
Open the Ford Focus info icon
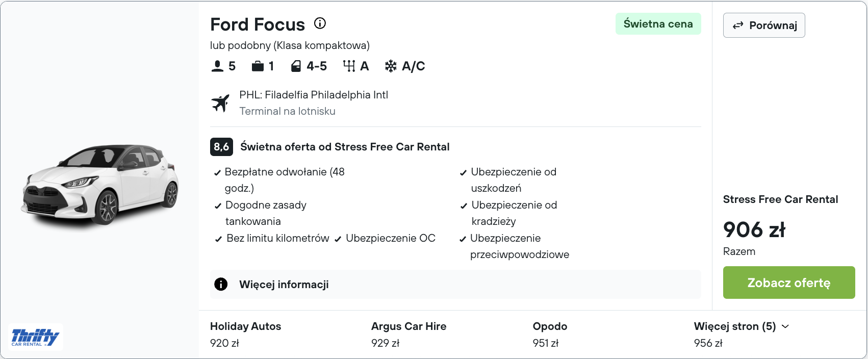(x=320, y=23)
